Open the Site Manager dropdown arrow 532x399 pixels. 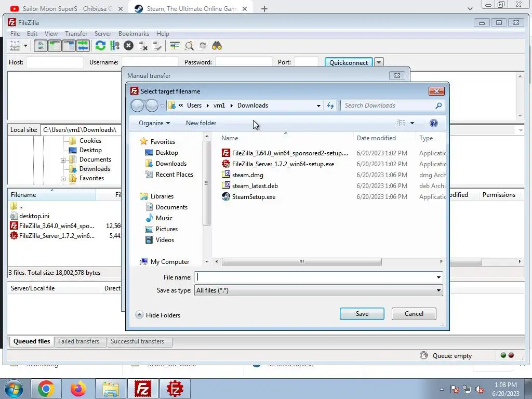[25, 46]
